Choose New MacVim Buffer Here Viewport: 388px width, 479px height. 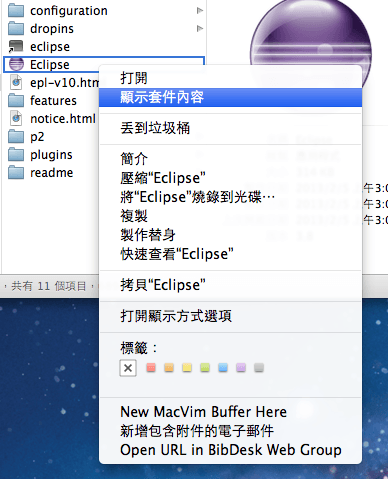pos(230,412)
